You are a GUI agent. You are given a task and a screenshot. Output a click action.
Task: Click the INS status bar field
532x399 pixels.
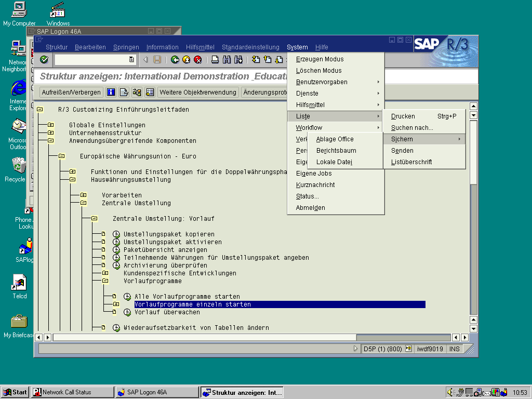(x=454, y=349)
